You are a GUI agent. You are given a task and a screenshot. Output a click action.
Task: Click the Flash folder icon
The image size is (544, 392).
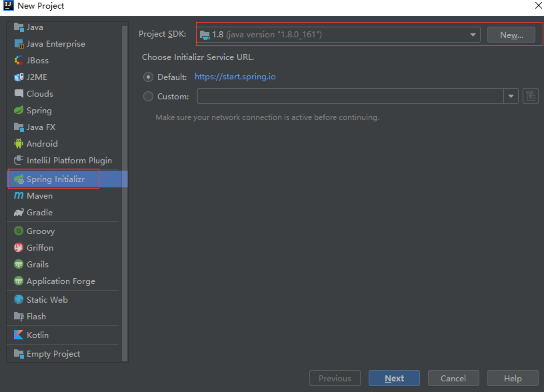[x=19, y=317]
